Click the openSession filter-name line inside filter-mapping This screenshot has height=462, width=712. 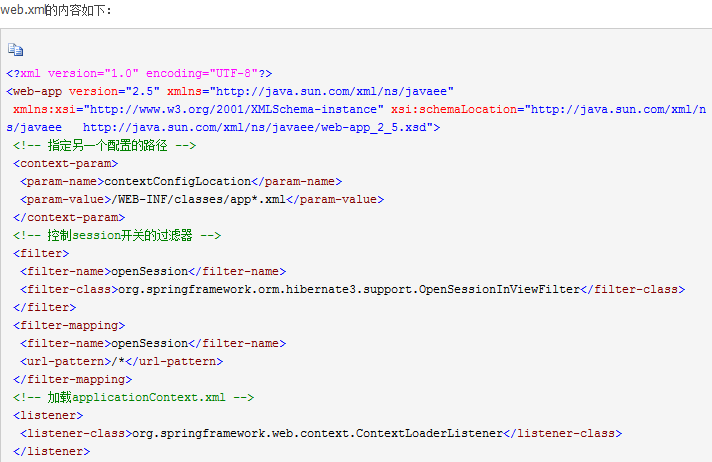pos(153,343)
